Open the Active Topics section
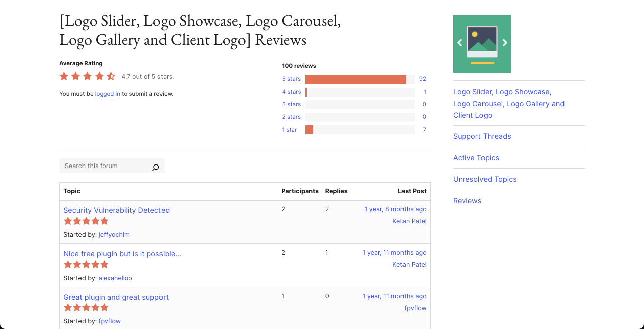644x329 pixels. coord(476,157)
